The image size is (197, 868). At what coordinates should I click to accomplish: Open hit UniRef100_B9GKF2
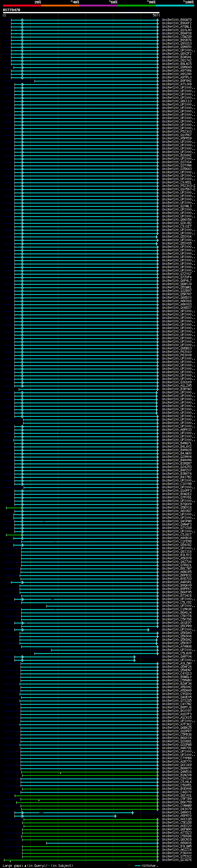pyautogui.click(x=176, y=23)
